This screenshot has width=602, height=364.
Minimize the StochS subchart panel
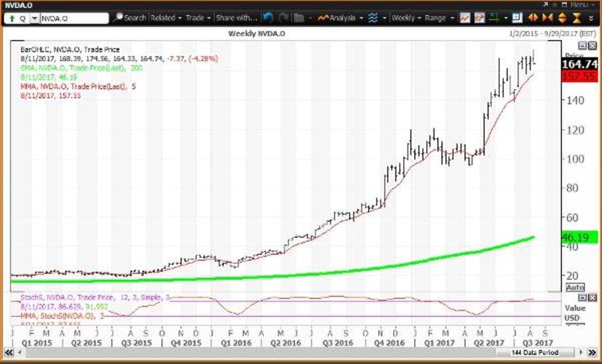[582, 297]
